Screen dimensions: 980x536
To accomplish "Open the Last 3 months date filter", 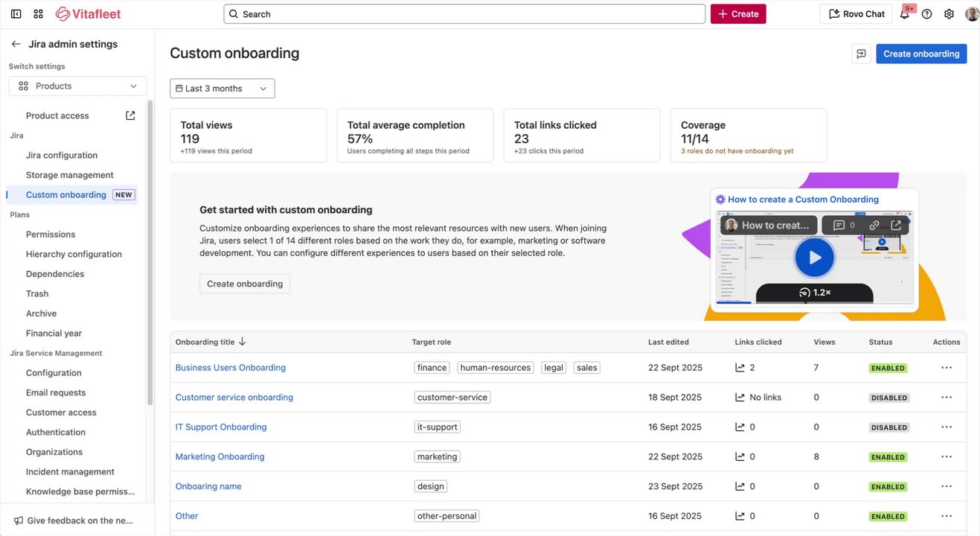I will 222,89.
